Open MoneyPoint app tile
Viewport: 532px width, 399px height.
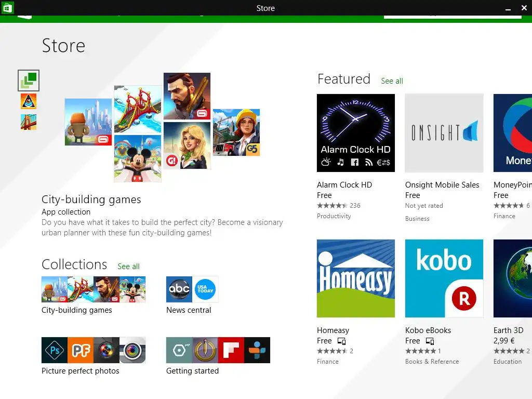[513, 133]
